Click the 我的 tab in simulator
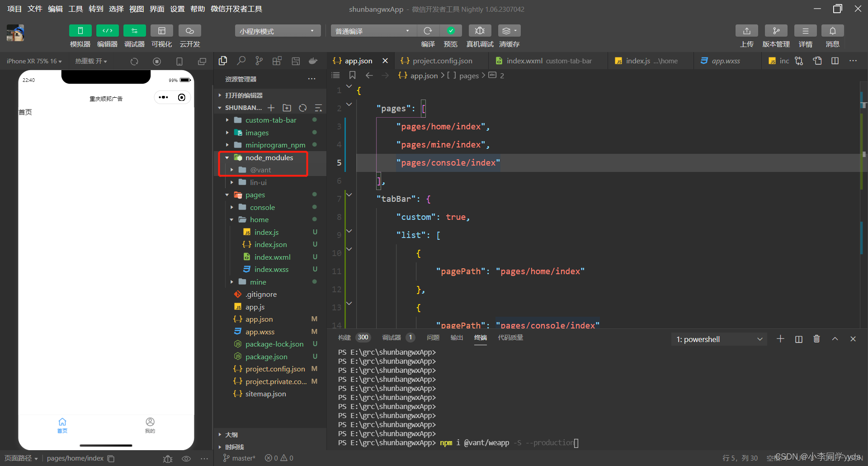The image size is (868, 466). pyautogui.click(x=150, y=425)
